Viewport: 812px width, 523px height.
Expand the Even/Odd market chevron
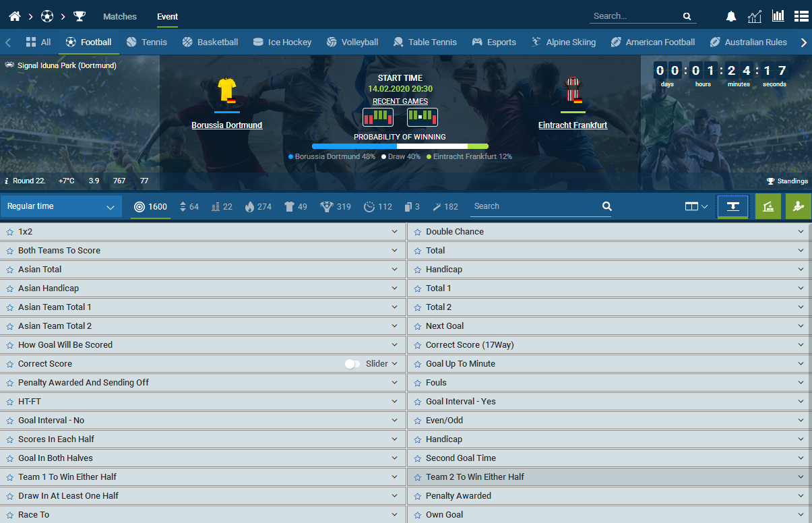[801, 421]
